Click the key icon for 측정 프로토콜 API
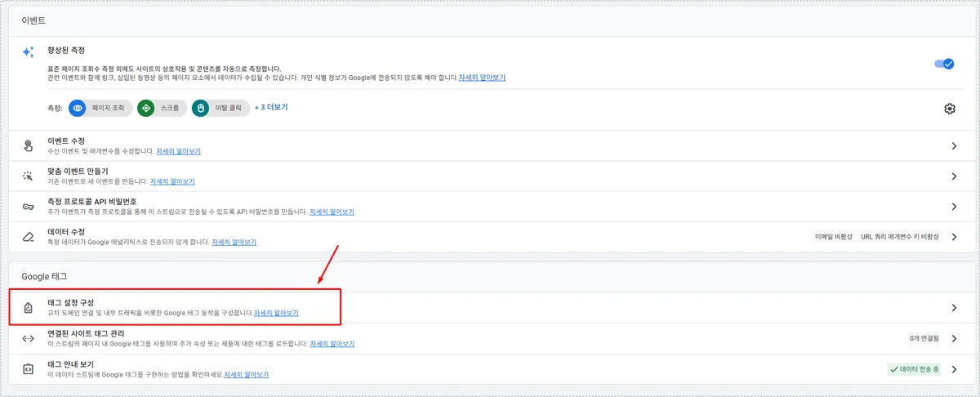 click(28, 207)
